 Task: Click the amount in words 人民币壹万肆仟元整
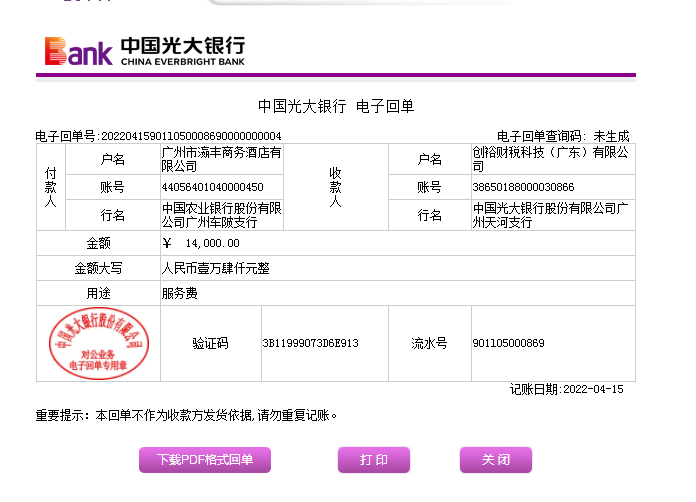[215, 268]
